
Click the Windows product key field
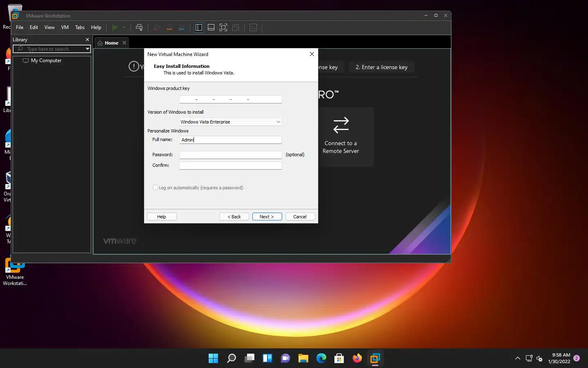pos(231,99)
